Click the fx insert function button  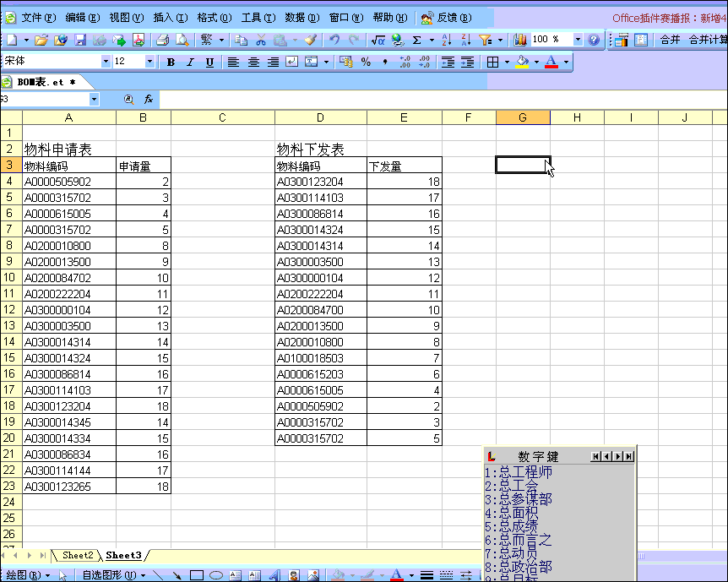149,99
